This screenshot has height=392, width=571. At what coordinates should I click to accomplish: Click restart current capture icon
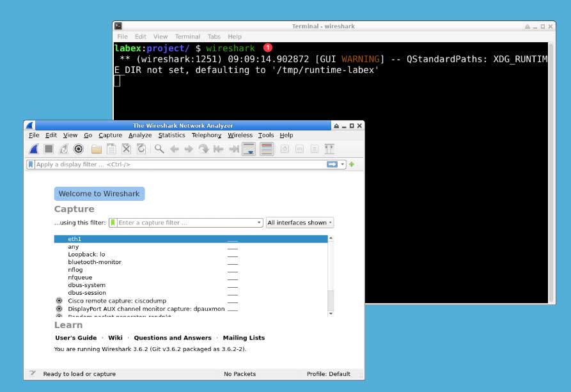tap(64, 149)
